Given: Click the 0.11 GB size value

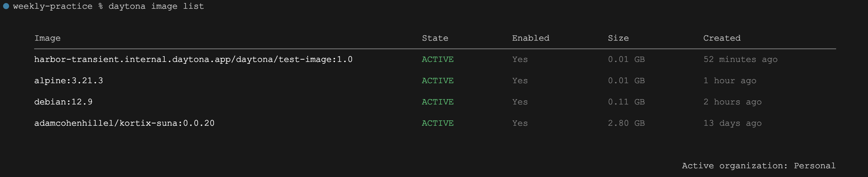Looking at the screenshot, I should click(626, 102).
